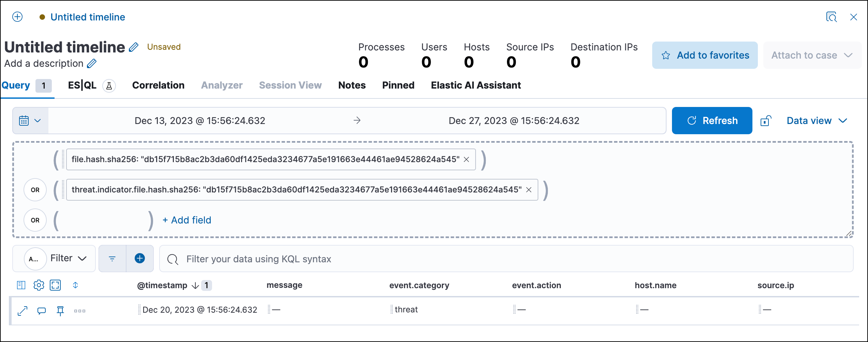Open the Notes tab
The height and width of the screenshot is (342, 868).
[352, 85]
